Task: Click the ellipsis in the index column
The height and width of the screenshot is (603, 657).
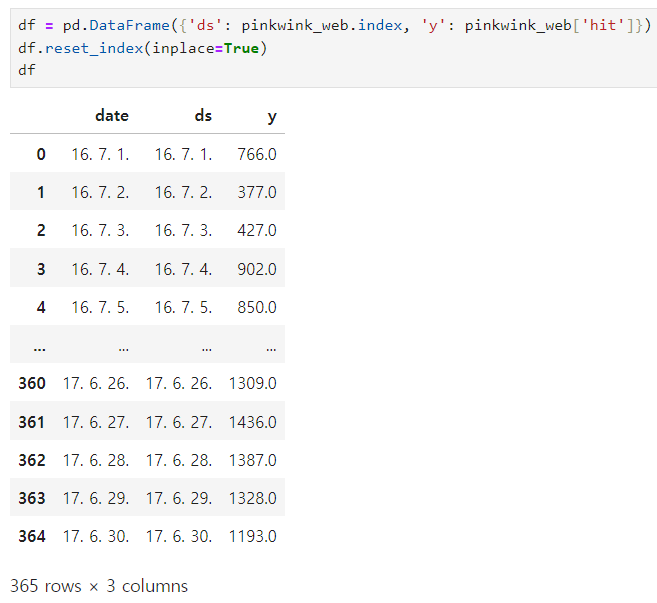Action: coord(39,348)
